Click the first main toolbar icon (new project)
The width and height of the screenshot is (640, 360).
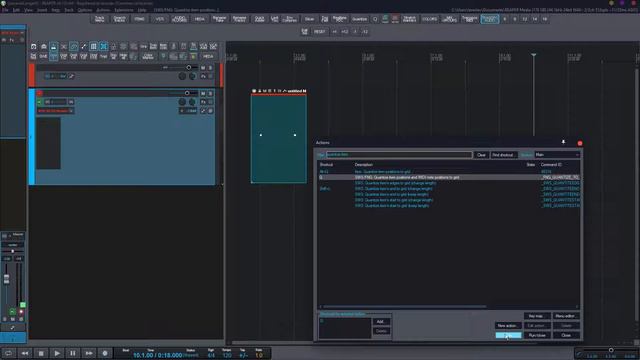[33, 47]
